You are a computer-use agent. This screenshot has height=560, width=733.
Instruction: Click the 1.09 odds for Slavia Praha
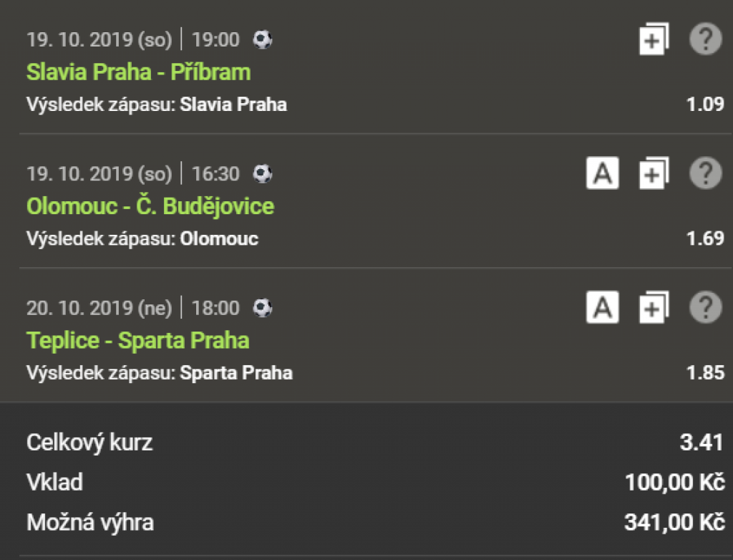705,105
